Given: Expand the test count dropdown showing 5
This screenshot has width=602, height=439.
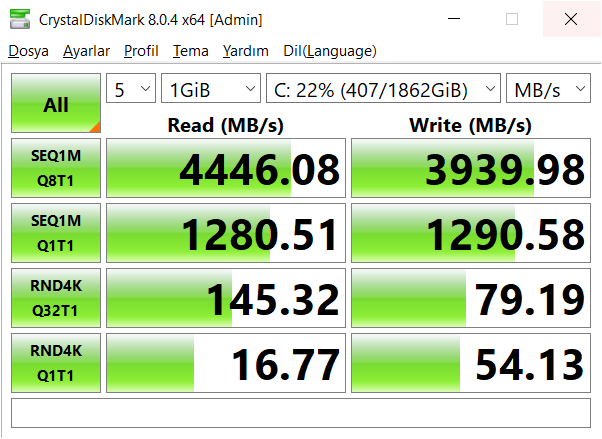Looking at the screenshot, I should (x=131, y=88).
